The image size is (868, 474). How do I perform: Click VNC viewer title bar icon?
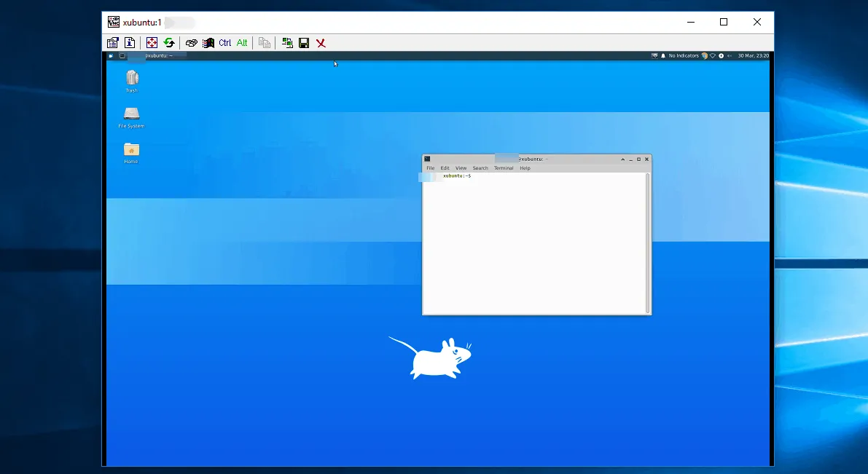[x=114, y=22]
